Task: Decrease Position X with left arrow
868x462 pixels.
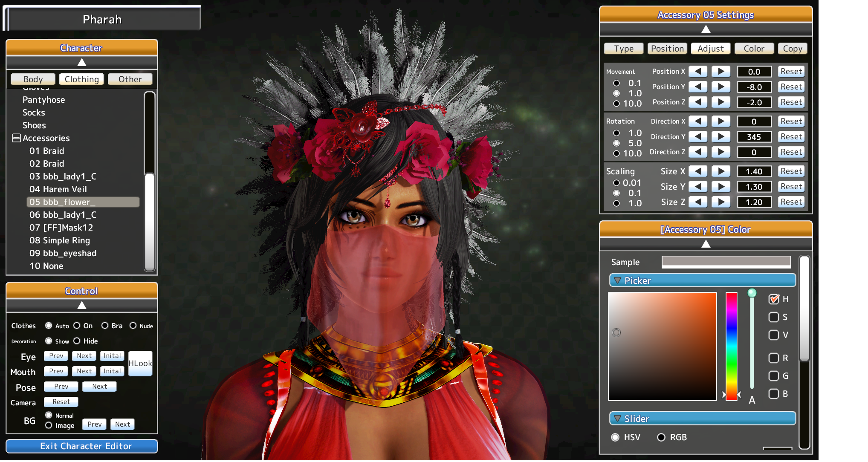Action: [x=698, y=72]
